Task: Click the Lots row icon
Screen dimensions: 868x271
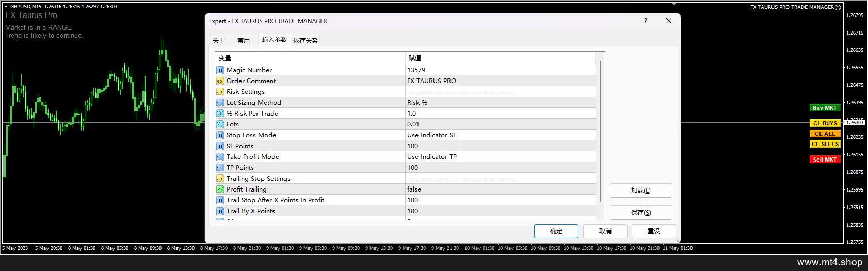Action: tap(220, 124)
